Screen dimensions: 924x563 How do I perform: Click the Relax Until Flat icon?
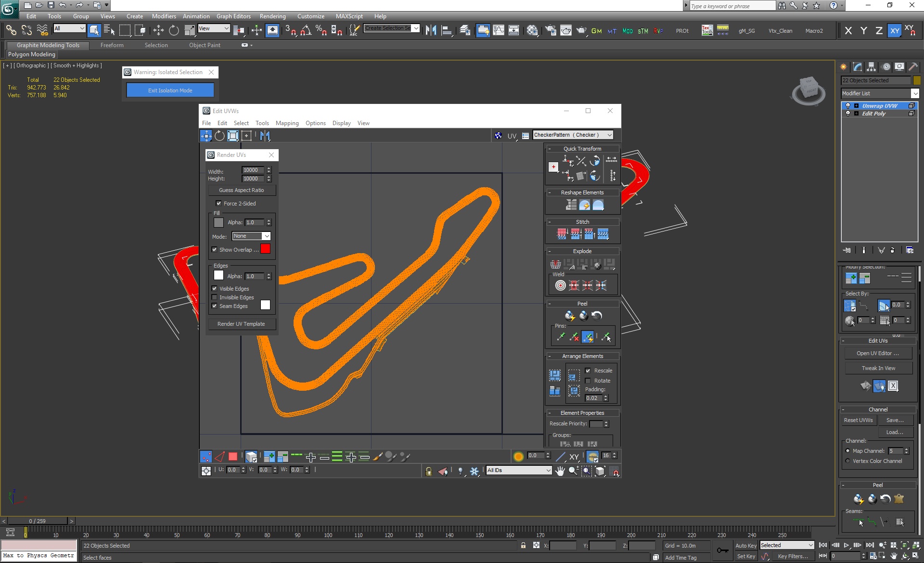tap(585, 205)
